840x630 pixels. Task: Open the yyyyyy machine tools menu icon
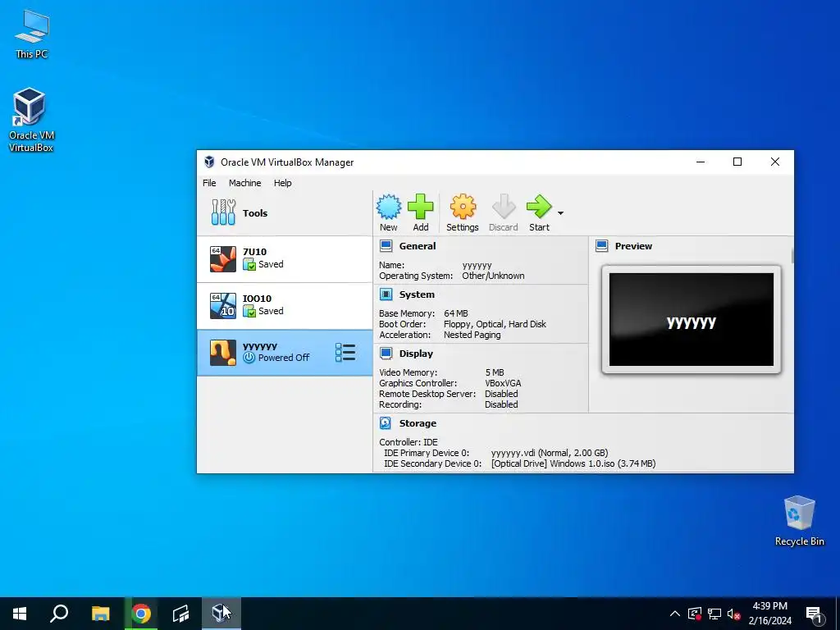tap(345, 353)
